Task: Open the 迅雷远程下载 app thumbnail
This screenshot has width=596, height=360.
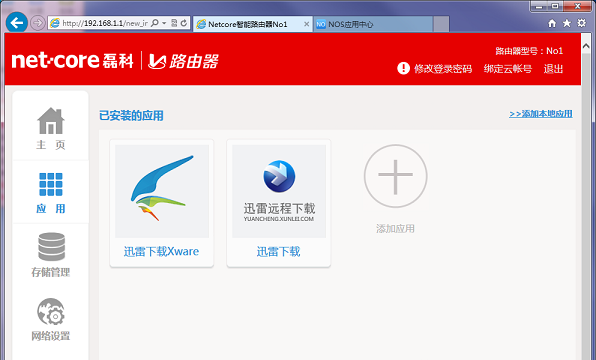Action: point(279,191)
